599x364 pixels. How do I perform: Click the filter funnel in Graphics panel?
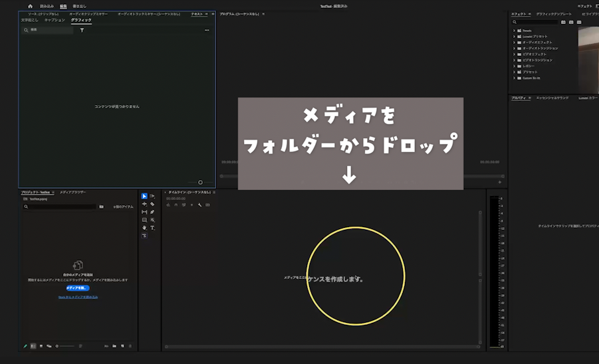82,30
